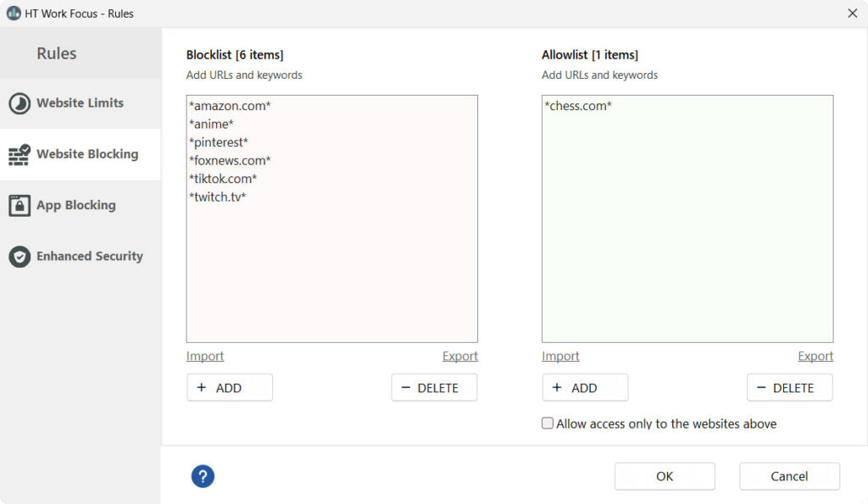Click the Website Blocking brick wall icon

[19, 154]
